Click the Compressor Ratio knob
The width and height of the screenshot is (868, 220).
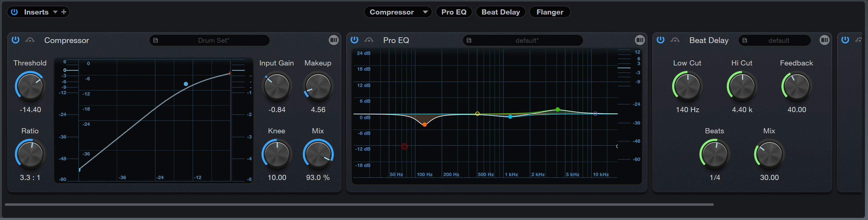30,154
